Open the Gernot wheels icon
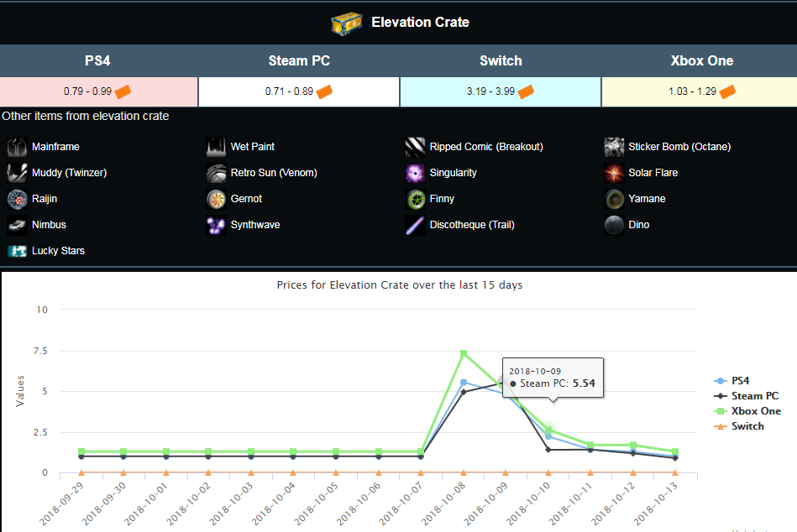The image size is (797, 532). pyautogui.click(x=216, y=199)
